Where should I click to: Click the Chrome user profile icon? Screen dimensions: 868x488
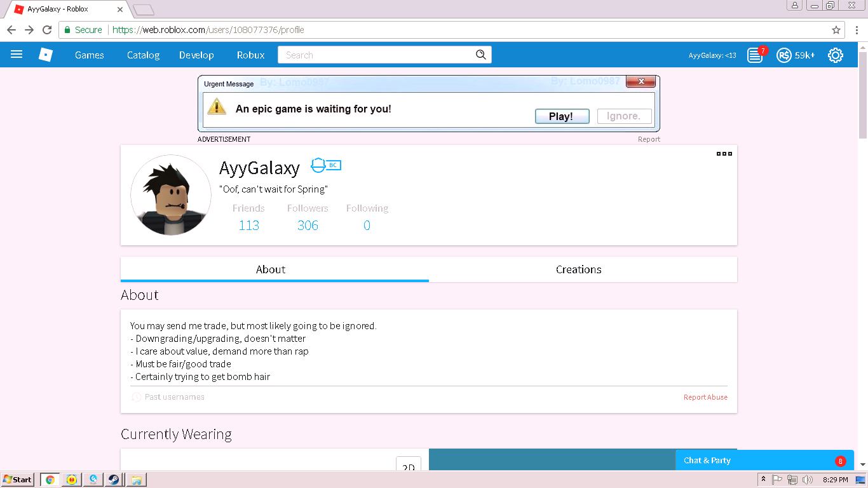click(x=795, y=5)
